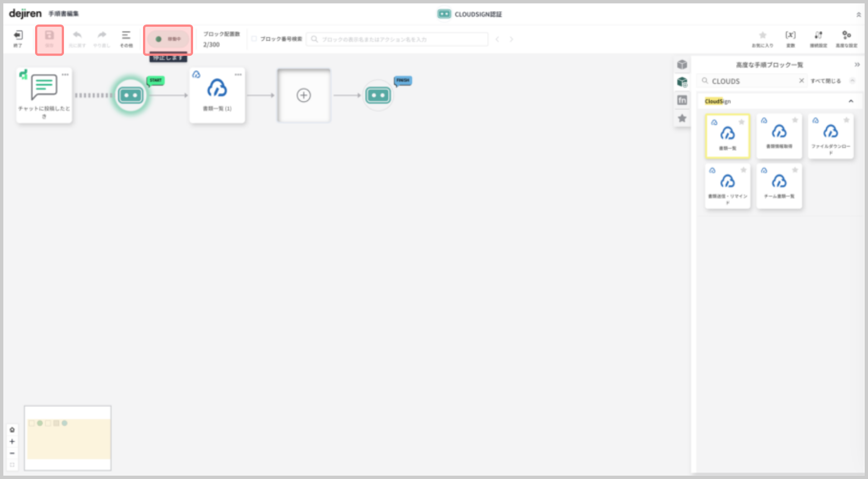The width and height of the screenshot is (868, 479).
Task: Collapse the block list panel with »
Action: pos(857,65)
